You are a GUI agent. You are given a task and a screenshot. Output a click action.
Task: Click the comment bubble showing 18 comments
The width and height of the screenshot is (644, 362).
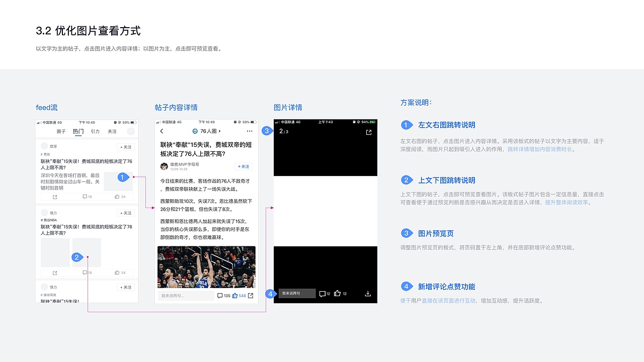coord(86,197)
